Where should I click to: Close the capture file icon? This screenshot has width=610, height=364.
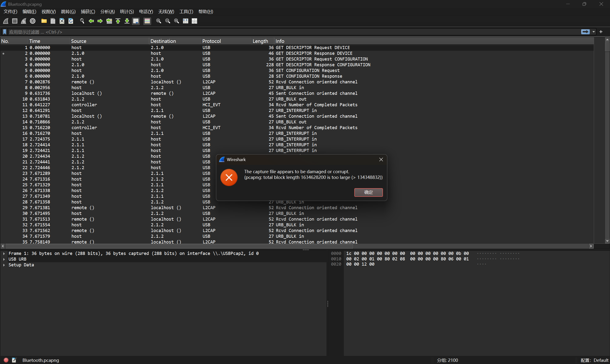point(62,21)
